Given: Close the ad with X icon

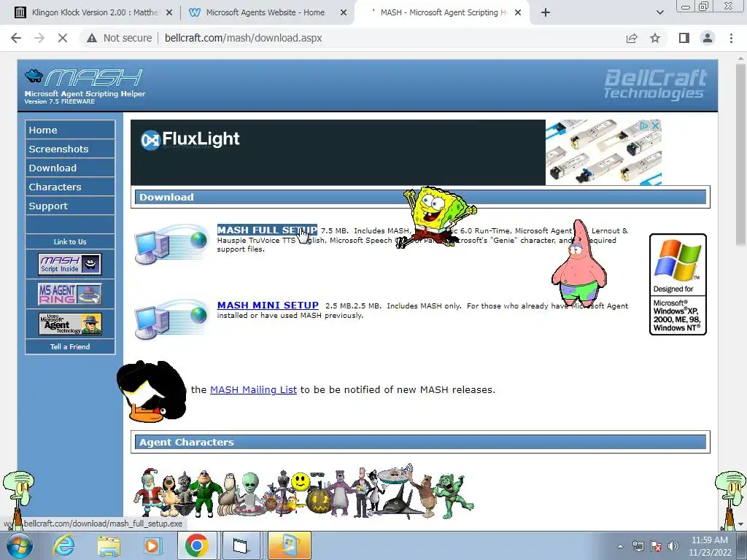Looking at the screenshot, I should [x=655, y=125].
